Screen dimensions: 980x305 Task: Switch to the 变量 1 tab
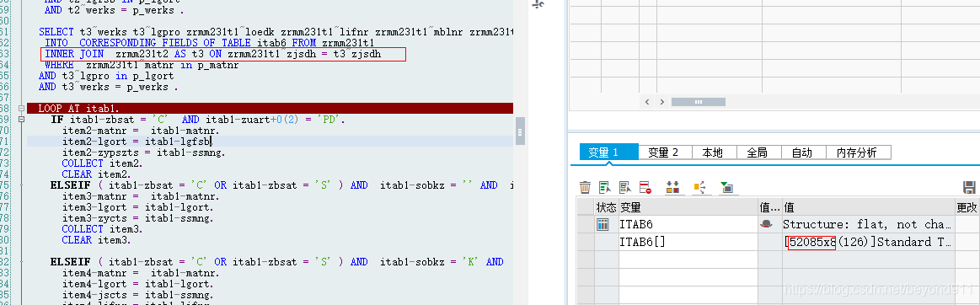pyautogui.click(x=608, y=152)
